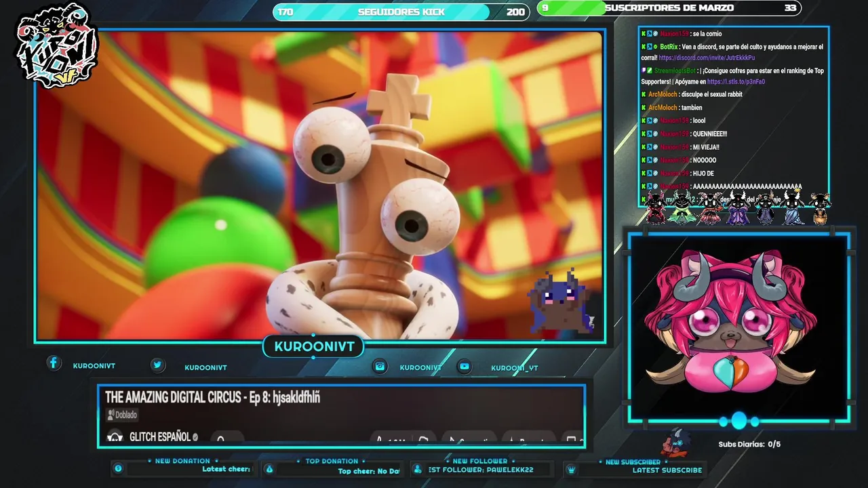
Task: Click the title 'THE AMAZING DIGITAL CIRCUS - Ep 8'
Action: click(212, 398)
